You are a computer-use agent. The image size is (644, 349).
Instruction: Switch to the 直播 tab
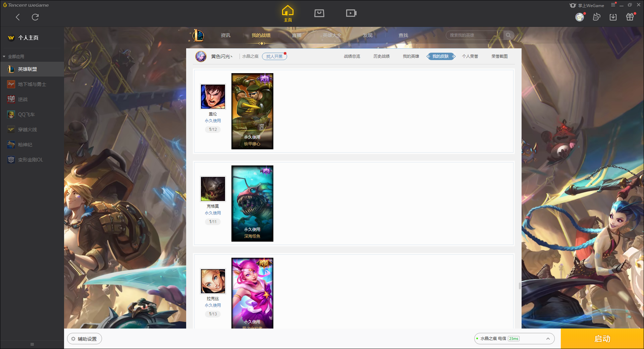tap(297, 35)
